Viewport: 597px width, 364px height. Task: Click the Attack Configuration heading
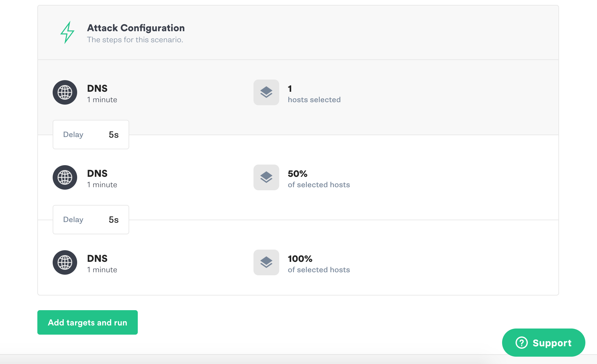point(136,28)
